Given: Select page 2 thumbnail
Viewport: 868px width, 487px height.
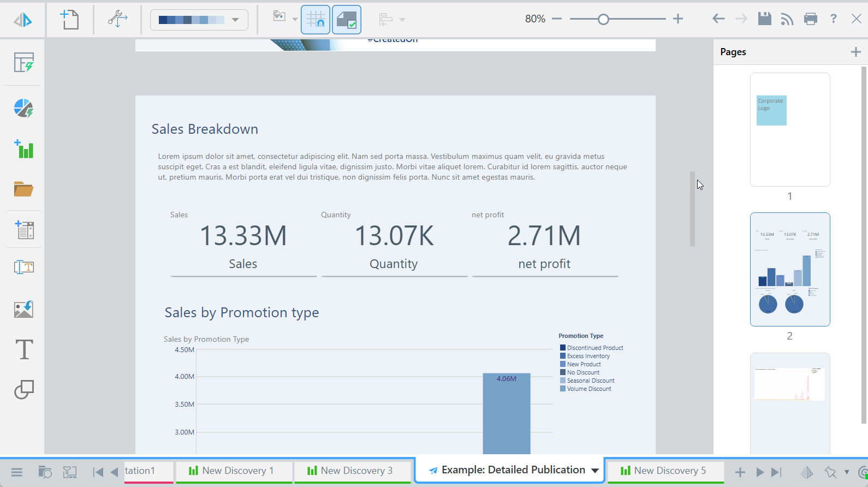Looking at the screenshot, I should point(790,270).
